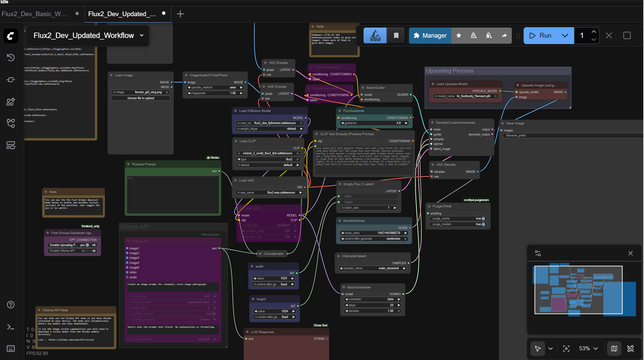Image resolution: width=644 pixels, height=360 pixels.
Task: Click the bookmark icon in top toolbar
Action: (x=396, y=35)
